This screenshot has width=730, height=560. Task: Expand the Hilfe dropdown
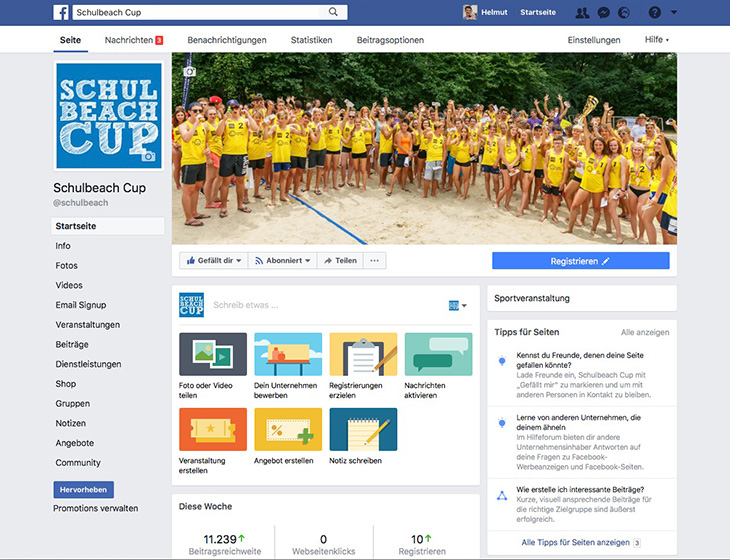pos(656,40)
